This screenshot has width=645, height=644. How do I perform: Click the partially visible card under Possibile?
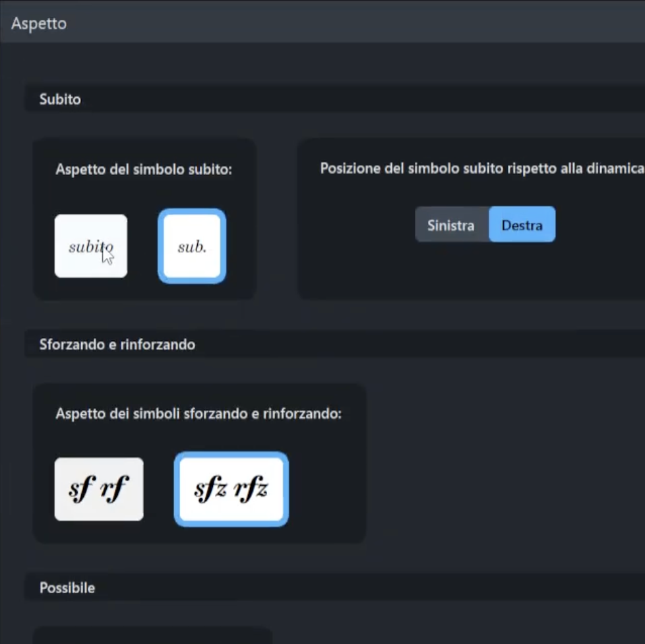[152, 635]
